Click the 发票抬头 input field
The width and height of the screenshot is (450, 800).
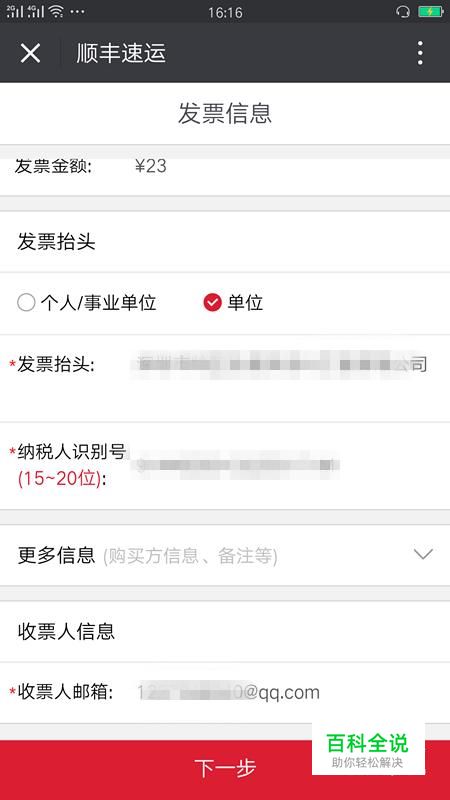pos(282,364)
